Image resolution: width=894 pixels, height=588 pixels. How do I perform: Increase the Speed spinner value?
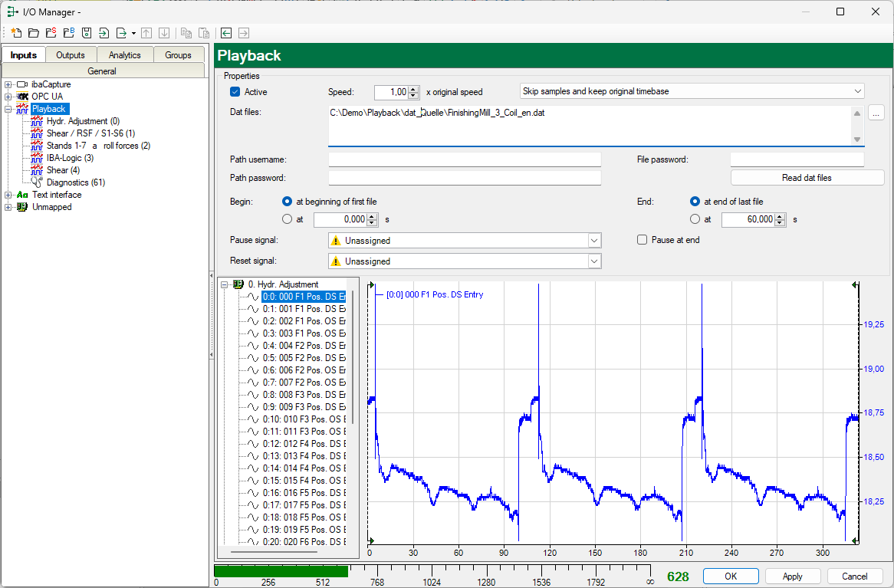coord(414,88)
